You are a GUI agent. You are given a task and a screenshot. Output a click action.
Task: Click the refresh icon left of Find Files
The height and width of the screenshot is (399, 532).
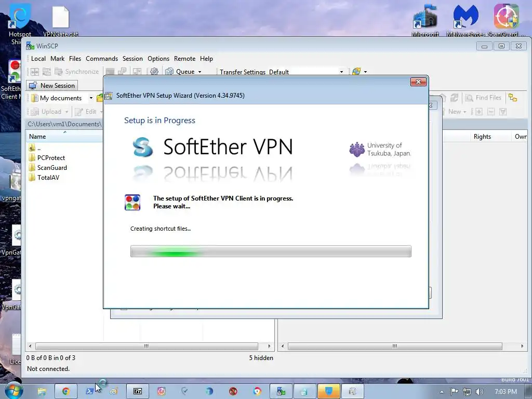pos(454,98)
